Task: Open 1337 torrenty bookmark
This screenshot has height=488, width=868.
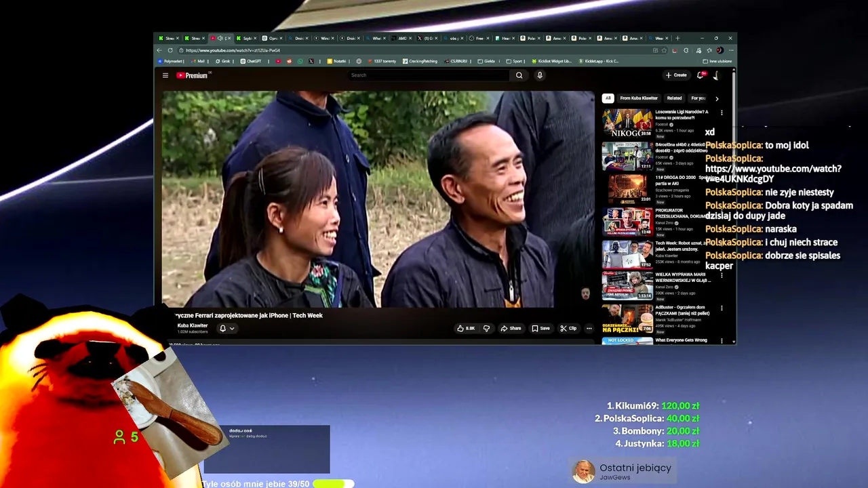Action: pyautogui.click(x=381, y=61)
